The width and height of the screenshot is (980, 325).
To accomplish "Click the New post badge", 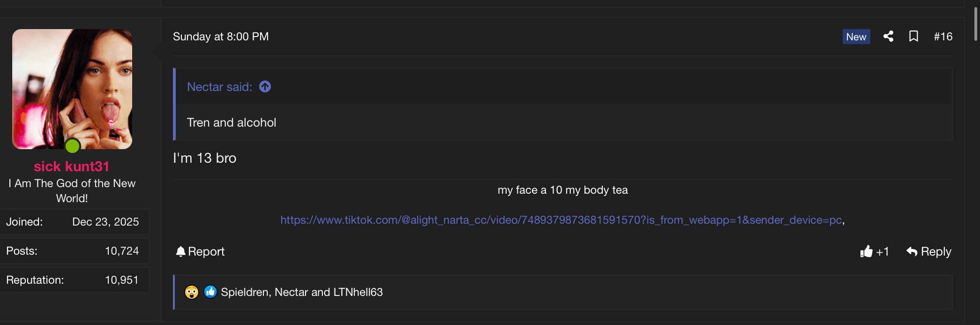I will [x=856, y=37].
